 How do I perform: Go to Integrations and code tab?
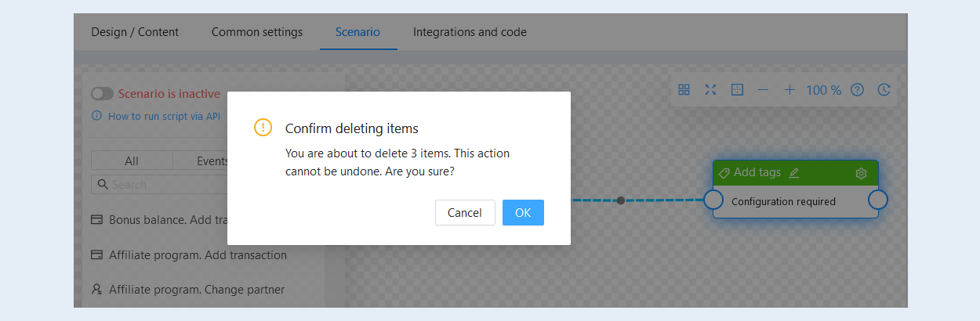point(470,32)
